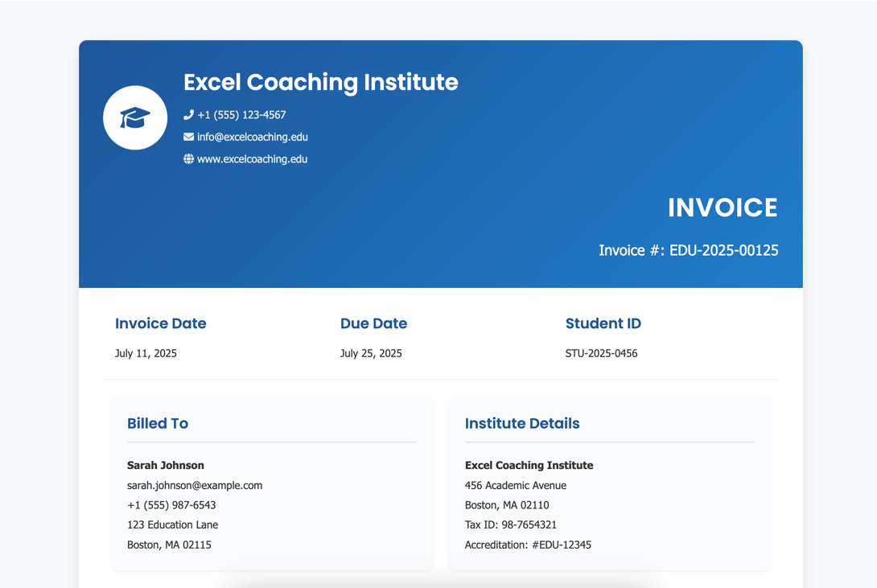Click the Institute Details section heading
The width and height of the screenshot is (877, 588).
pyautogui.click(x=522, y=423)
